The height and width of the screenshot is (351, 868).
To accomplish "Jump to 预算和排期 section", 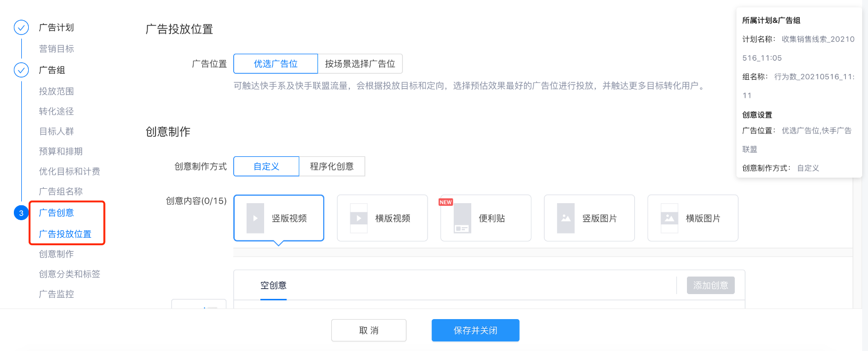I will click(x=61, y=152).
